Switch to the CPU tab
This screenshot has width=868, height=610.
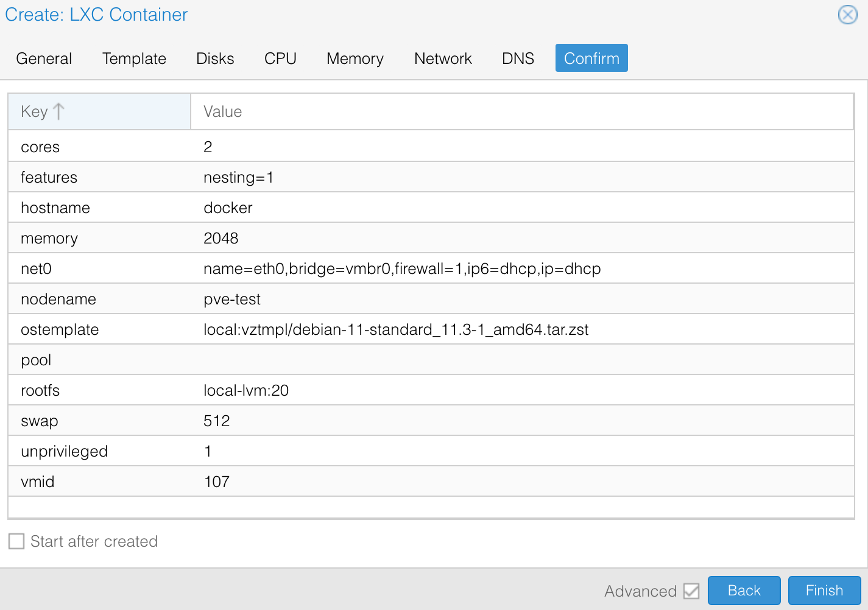(x=280, y=58)
